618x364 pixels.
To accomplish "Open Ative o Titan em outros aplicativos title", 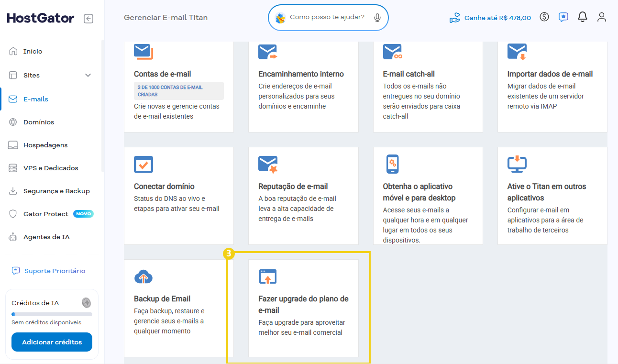I will click(547, 192).
